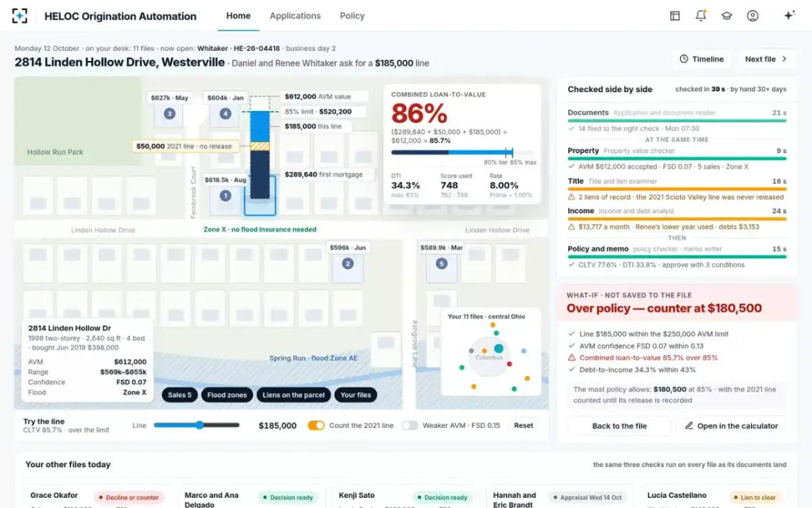Expand the Documents check row
This screenshot has width=812, height=508.
tap(677, 121)
